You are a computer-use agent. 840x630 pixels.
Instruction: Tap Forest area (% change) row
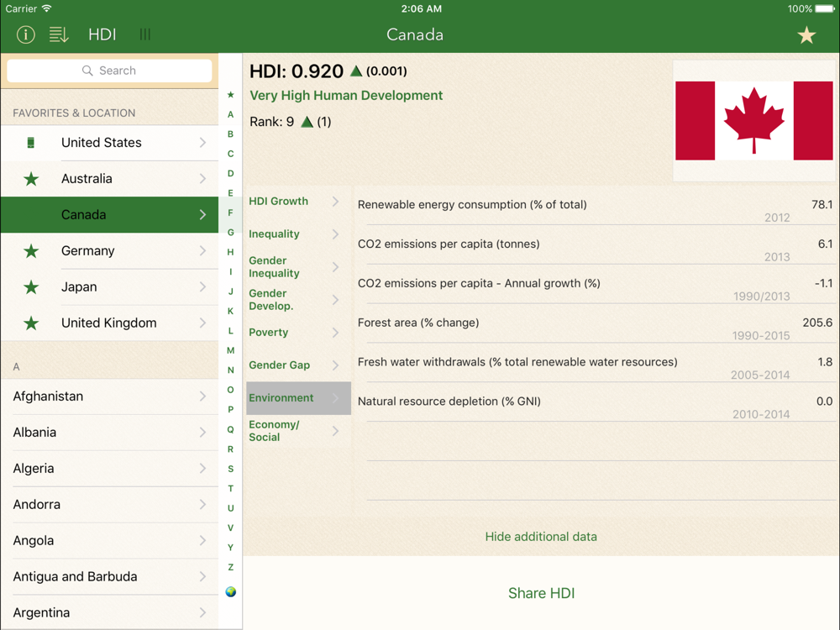point(595,323)
